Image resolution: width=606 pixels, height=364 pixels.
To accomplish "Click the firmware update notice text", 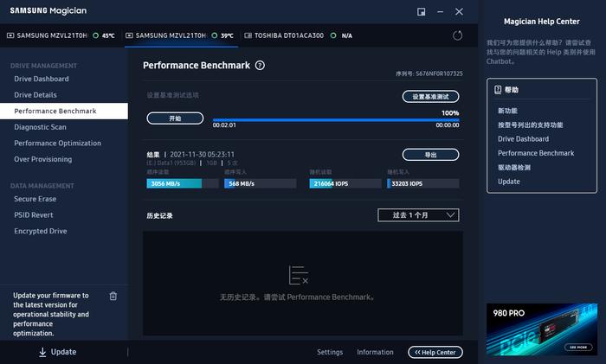I will [x=51, y=314].
